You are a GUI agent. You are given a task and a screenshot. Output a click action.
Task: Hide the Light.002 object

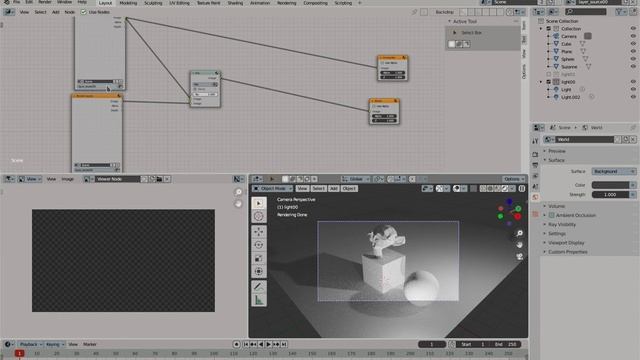pyautogui.click(x=633, y=97)
